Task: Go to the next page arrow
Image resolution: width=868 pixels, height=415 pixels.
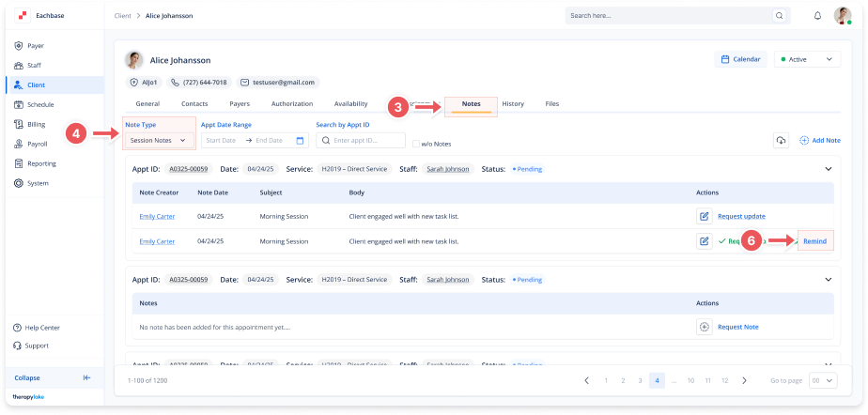Action: click(744, 380)
